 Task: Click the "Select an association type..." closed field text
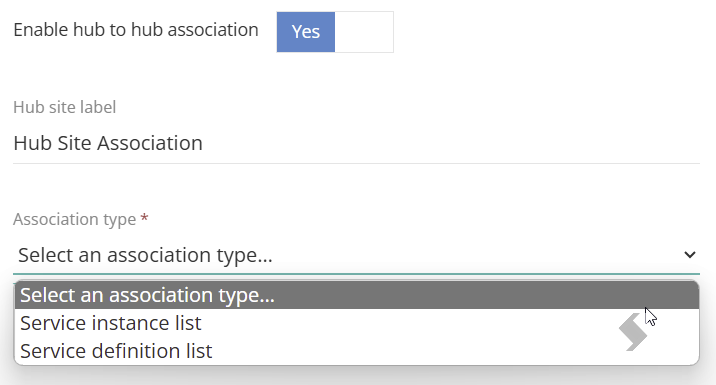coord(145,255)
